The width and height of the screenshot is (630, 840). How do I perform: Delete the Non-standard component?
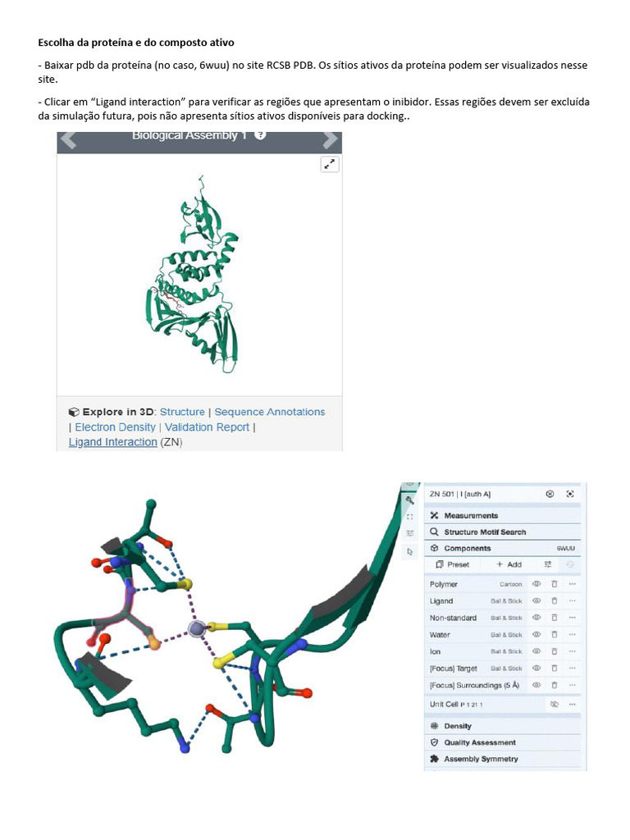tap(555, 618)
